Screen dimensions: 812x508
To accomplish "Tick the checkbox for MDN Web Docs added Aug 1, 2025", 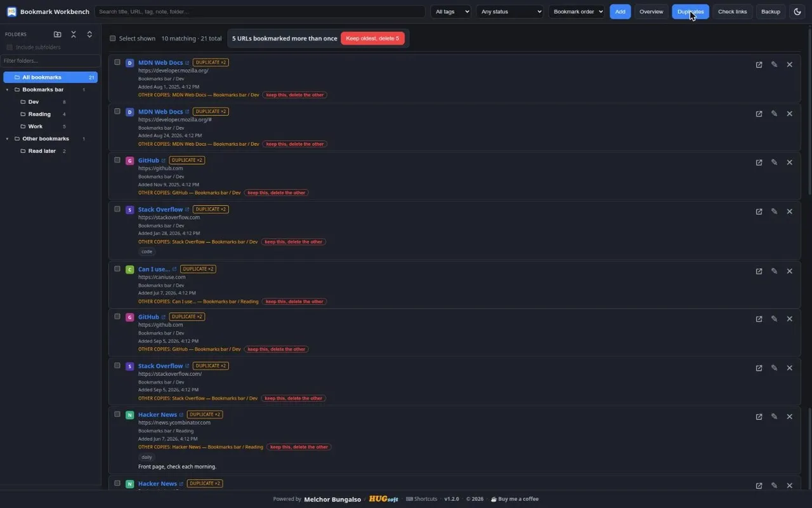I will [117, 62].
